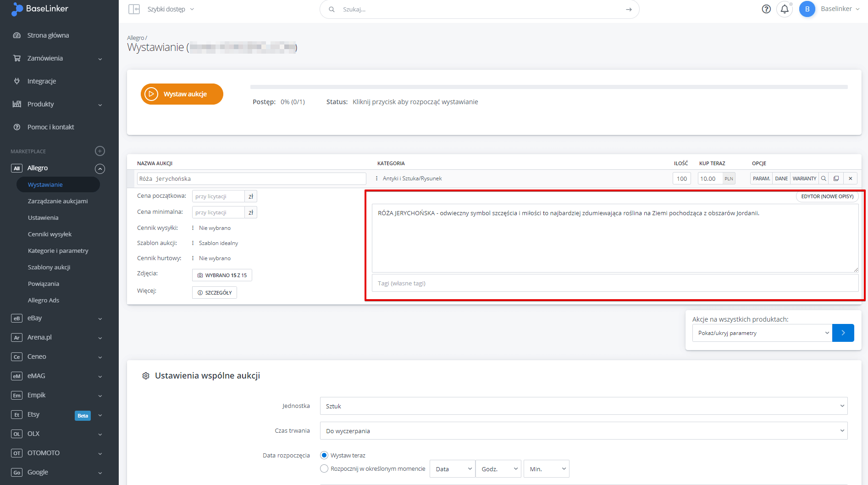Expand the Szybki dostęp dropdown
The width and height of the screenshot is (868, 485).
point(171,9)
